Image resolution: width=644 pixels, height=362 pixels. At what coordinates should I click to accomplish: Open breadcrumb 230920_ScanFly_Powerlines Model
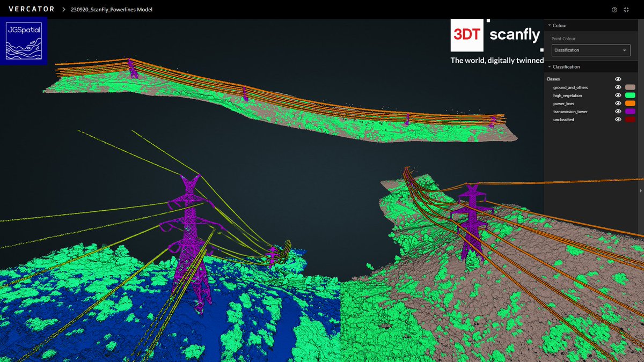pos(112,10)
